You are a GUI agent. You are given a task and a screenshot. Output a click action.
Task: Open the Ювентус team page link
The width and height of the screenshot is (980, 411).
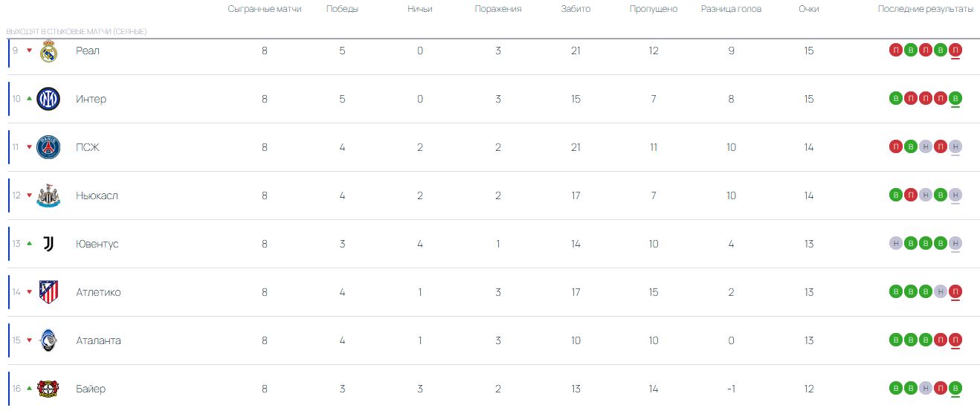pyautogui.click(x=97, y=244)
